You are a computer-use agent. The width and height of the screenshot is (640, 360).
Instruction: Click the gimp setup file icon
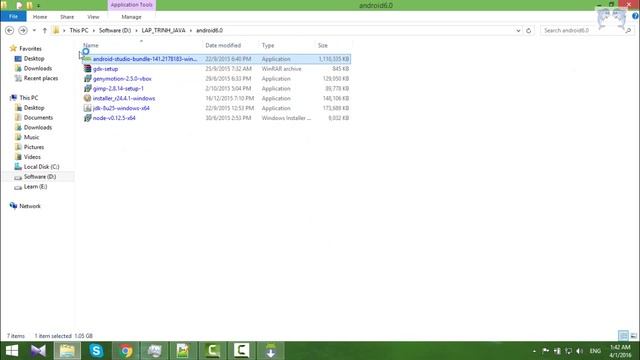pos(87,88)
